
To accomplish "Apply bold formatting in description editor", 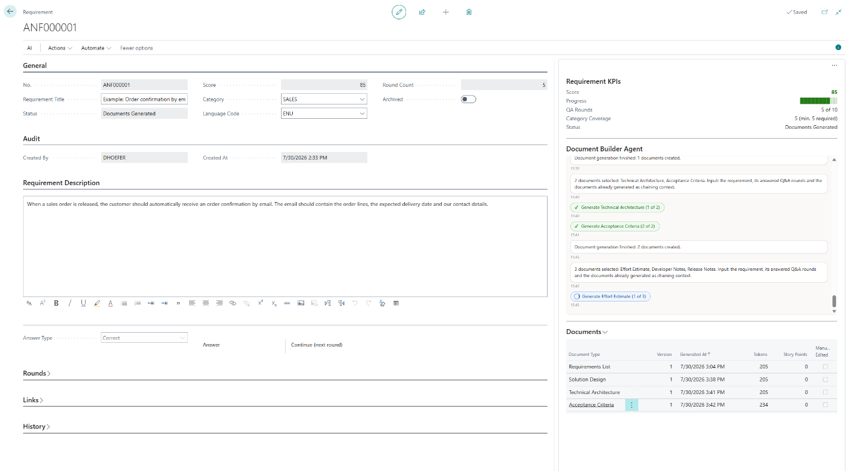I will point(56,303).
